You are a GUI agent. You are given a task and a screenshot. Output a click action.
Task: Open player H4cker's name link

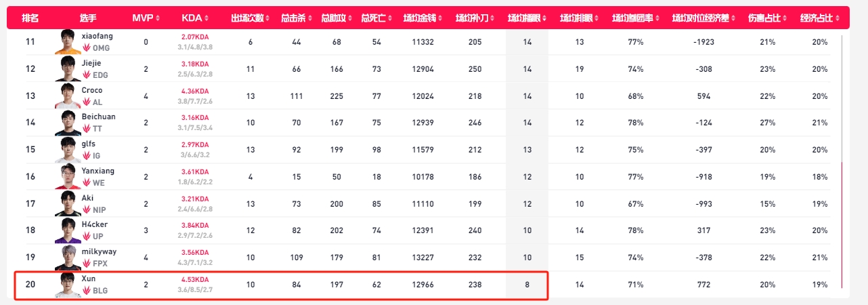pyautogui.click(x=94, y=224)
